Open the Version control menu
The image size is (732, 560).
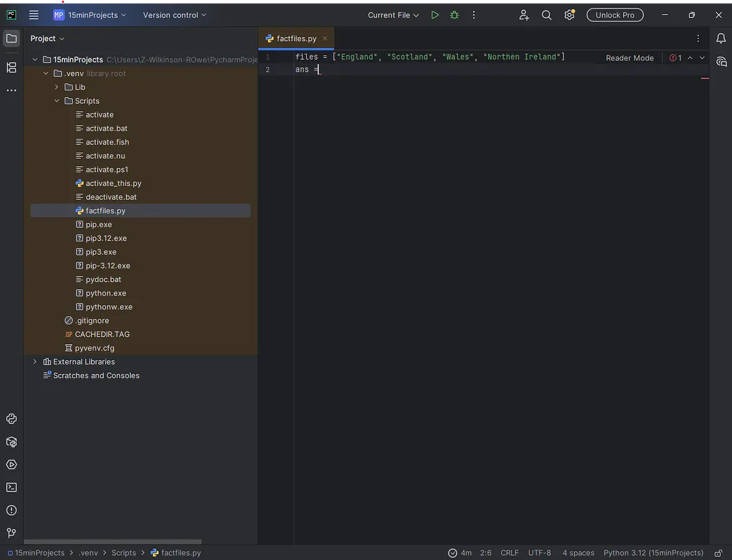pyautogui.click(x=174, y=15)
